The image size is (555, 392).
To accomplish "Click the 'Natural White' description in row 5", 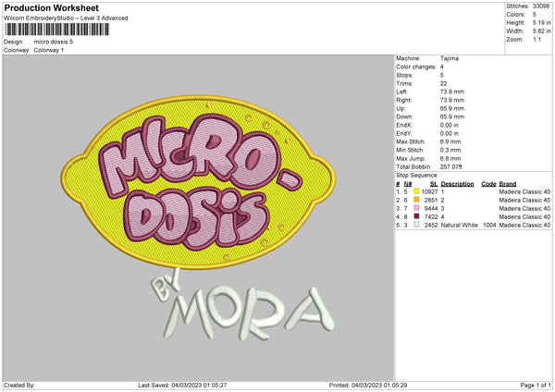I will point(460,226).
